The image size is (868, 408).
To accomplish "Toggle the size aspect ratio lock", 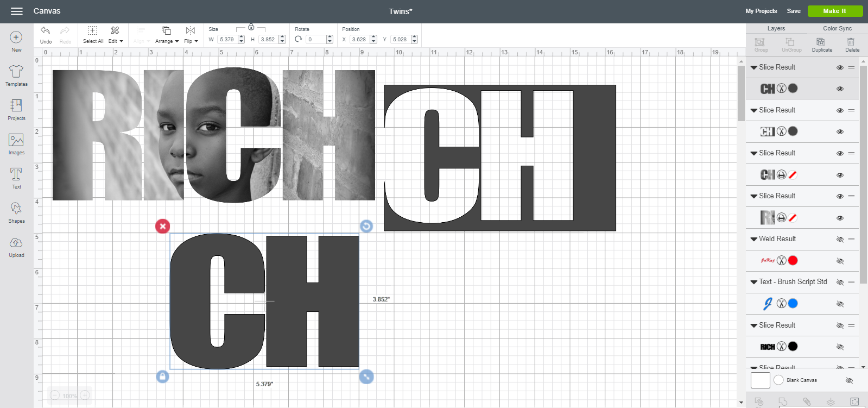I will [251, 27].
